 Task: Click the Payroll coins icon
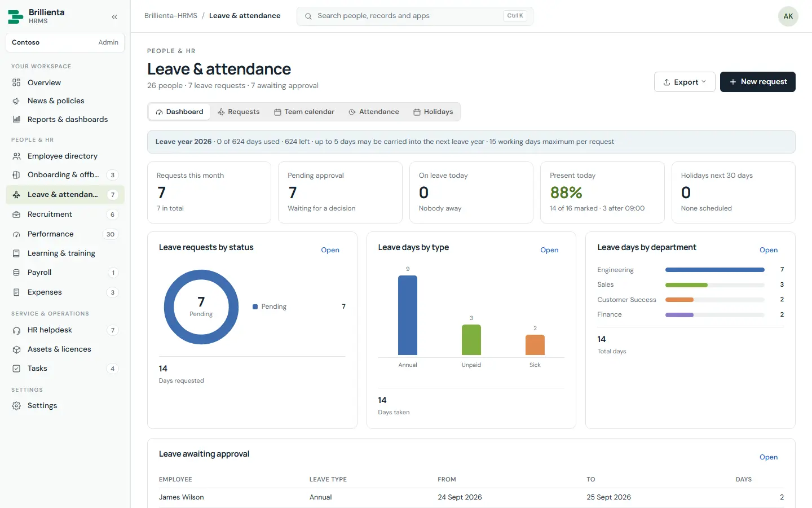click(16, 273)
